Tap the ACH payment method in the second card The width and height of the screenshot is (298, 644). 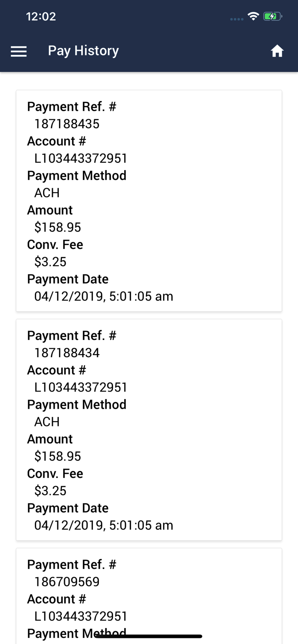tap(47, 422)
